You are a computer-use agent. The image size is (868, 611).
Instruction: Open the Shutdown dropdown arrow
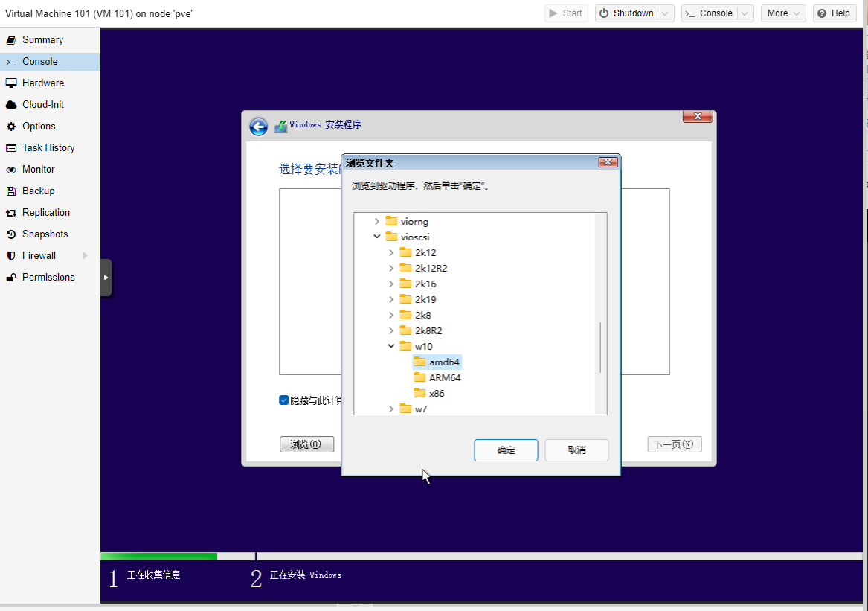[666, 13]
